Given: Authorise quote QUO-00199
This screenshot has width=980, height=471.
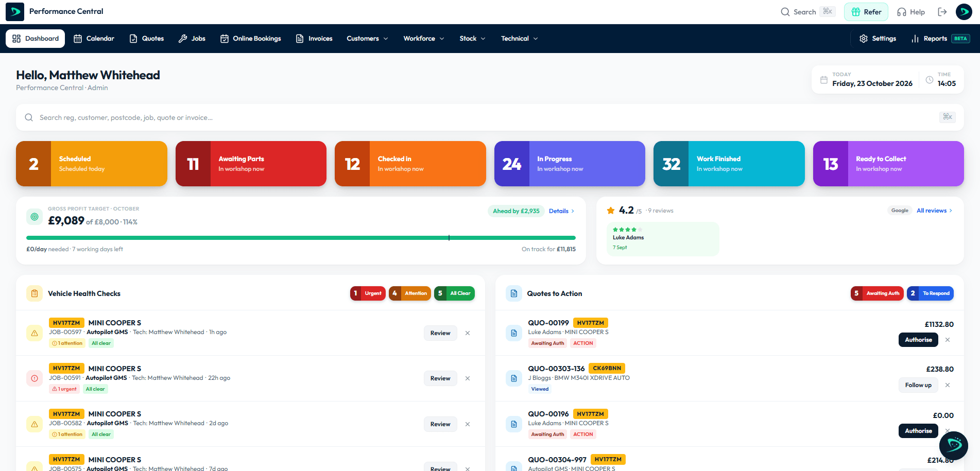Looking at the screenshot, I should (918, 340).
